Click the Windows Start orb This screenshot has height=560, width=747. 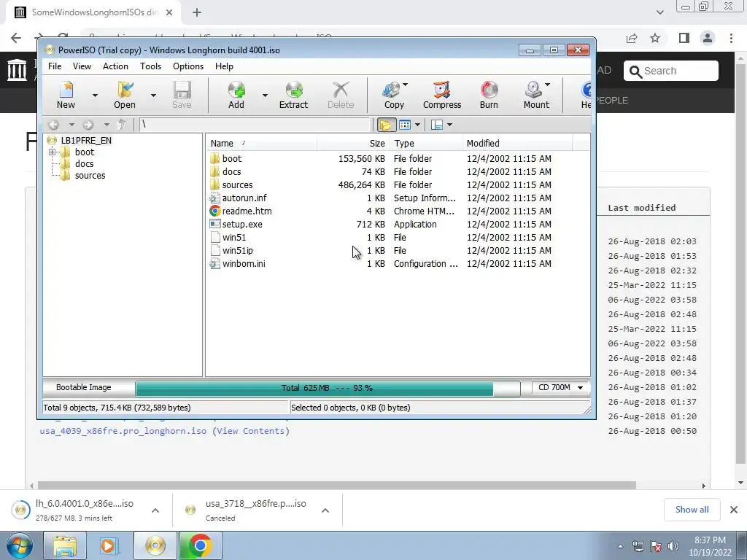point(19,545)
